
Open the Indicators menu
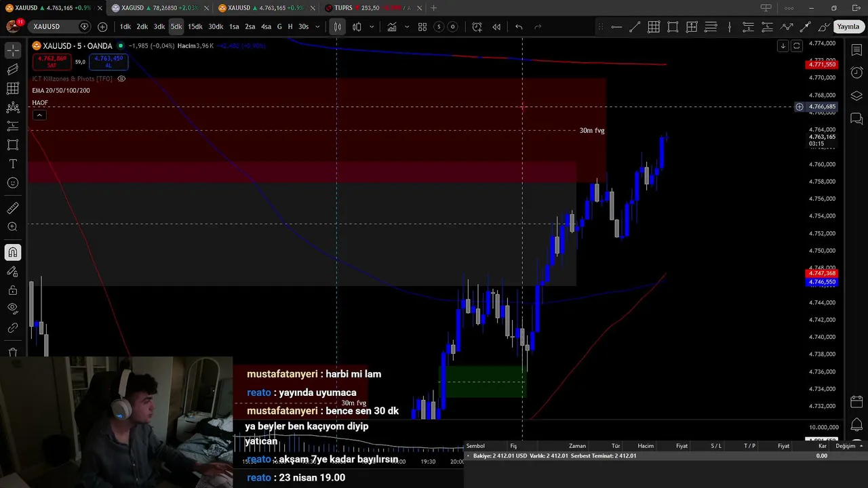point(392,26)
